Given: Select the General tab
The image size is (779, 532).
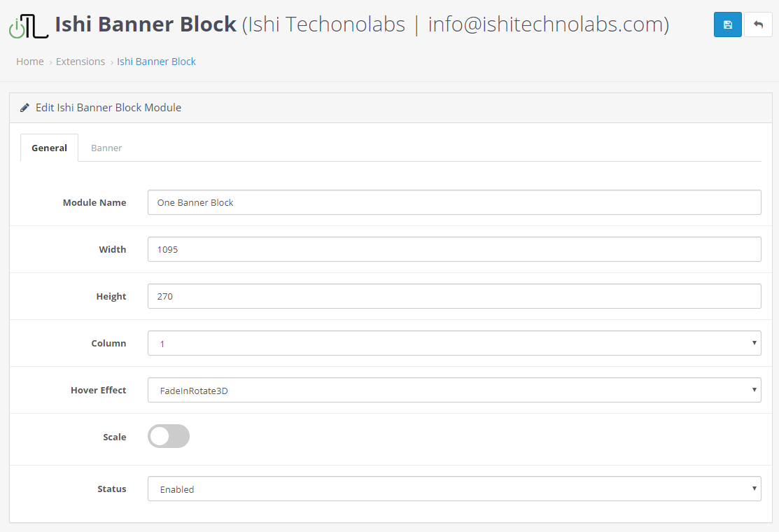Looking at the screenshot, I should [x=49, y=148].
